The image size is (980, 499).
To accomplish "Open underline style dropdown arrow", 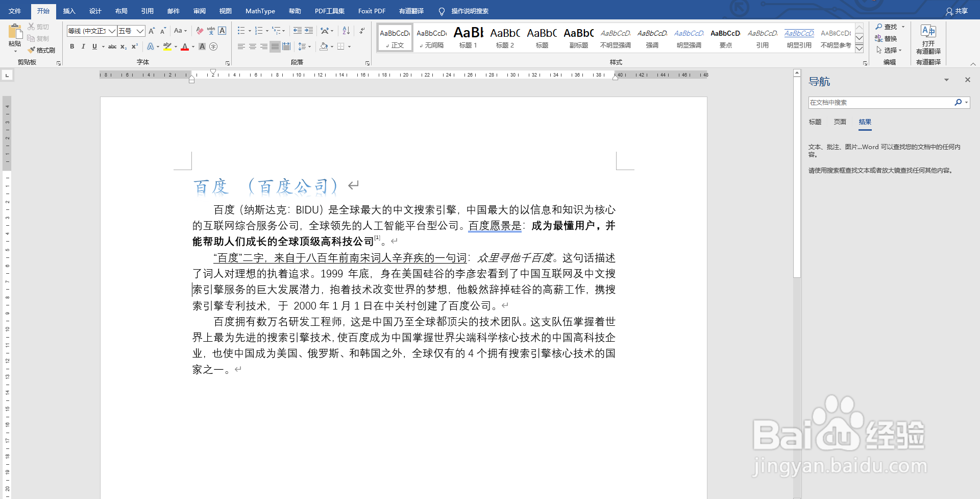I will click(x=103, y=47).
